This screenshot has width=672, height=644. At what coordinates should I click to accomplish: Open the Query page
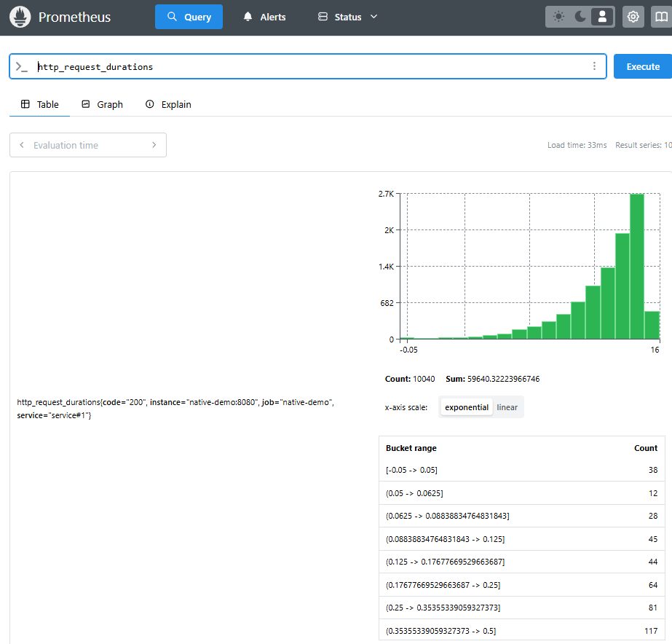point(189,17)
